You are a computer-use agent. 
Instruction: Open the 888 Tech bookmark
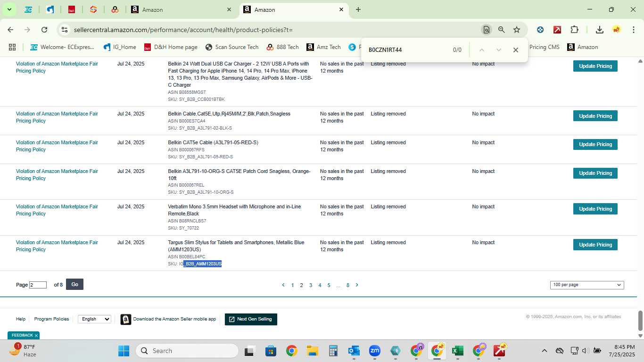(282, 47)
